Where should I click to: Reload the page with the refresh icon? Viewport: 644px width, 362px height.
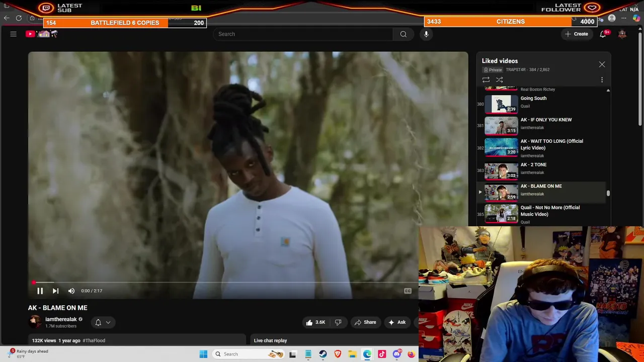pyautogui.click(x=19, y=18)
